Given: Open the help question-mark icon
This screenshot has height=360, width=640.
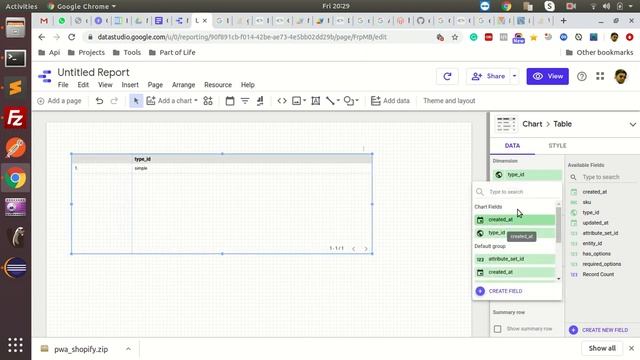Looking at the screenshot, I should (582, 76).
